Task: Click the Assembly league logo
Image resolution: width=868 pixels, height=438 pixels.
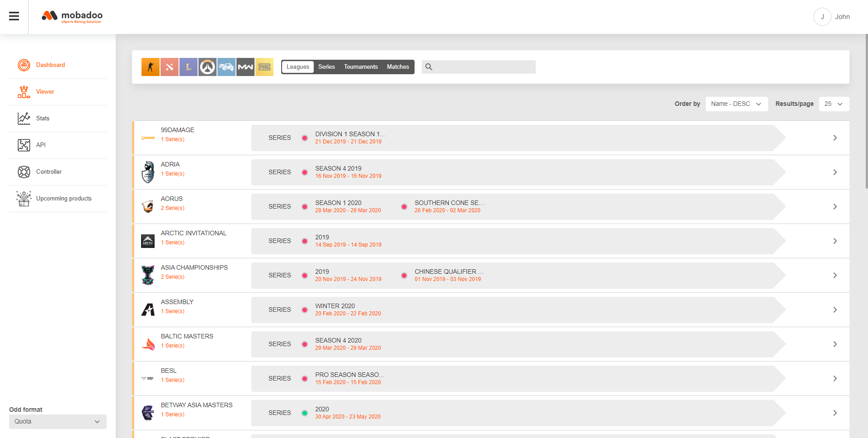Action: tap(148, 310)
